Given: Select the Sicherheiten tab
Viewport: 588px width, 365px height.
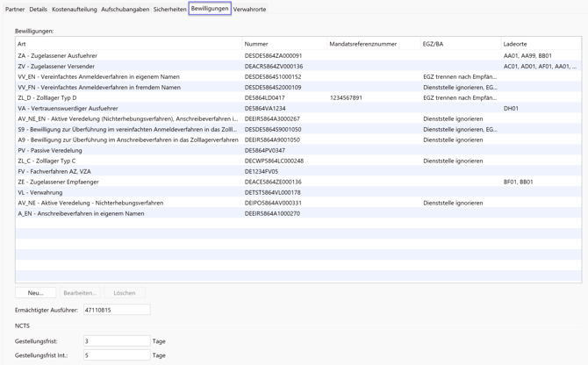Looking at the screenshot, I should [170, 10].
